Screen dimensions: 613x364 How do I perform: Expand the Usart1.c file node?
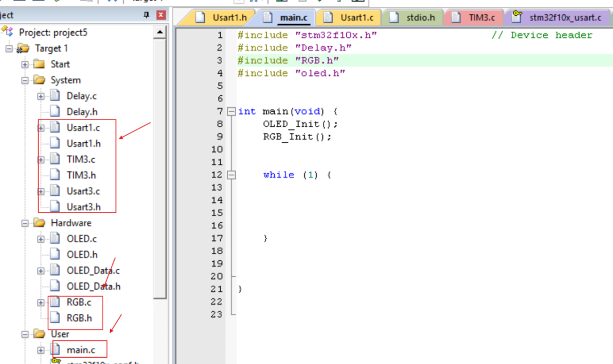tap(41, 128)
